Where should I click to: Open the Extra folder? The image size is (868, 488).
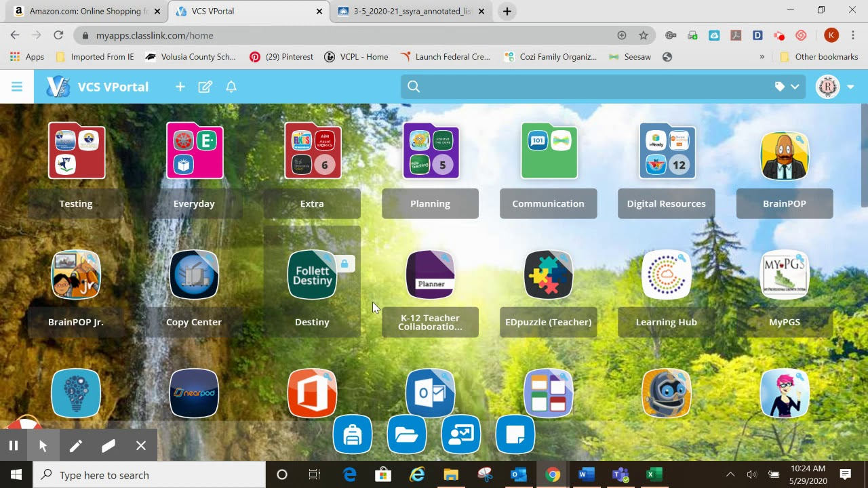click(313, 151)
